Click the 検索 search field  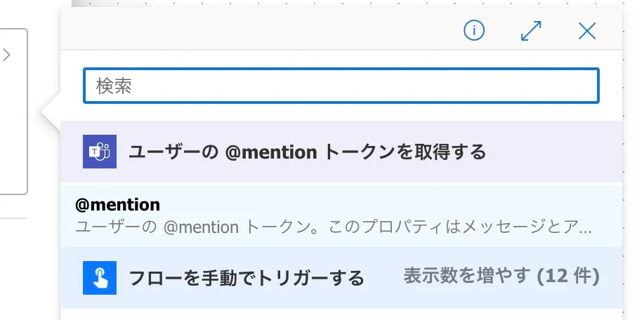coord(341,86)
